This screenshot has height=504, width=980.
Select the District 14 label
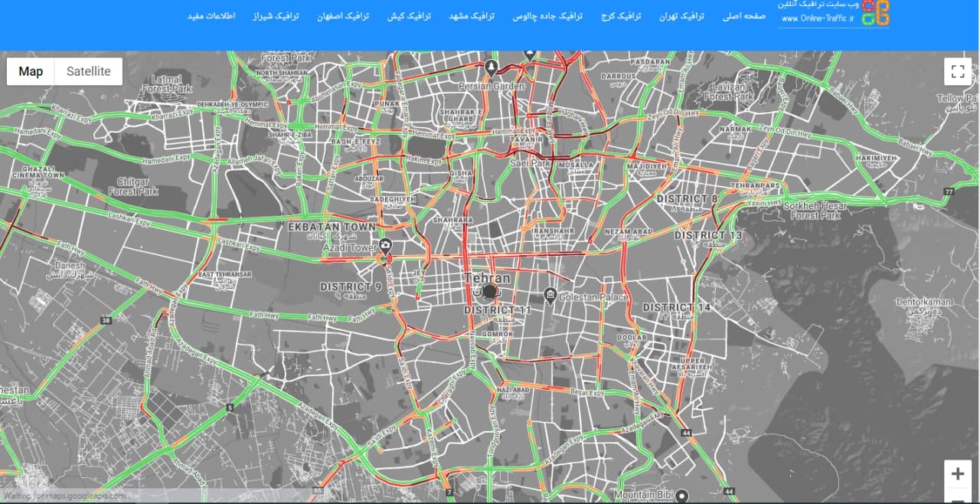tap(676, 307)
